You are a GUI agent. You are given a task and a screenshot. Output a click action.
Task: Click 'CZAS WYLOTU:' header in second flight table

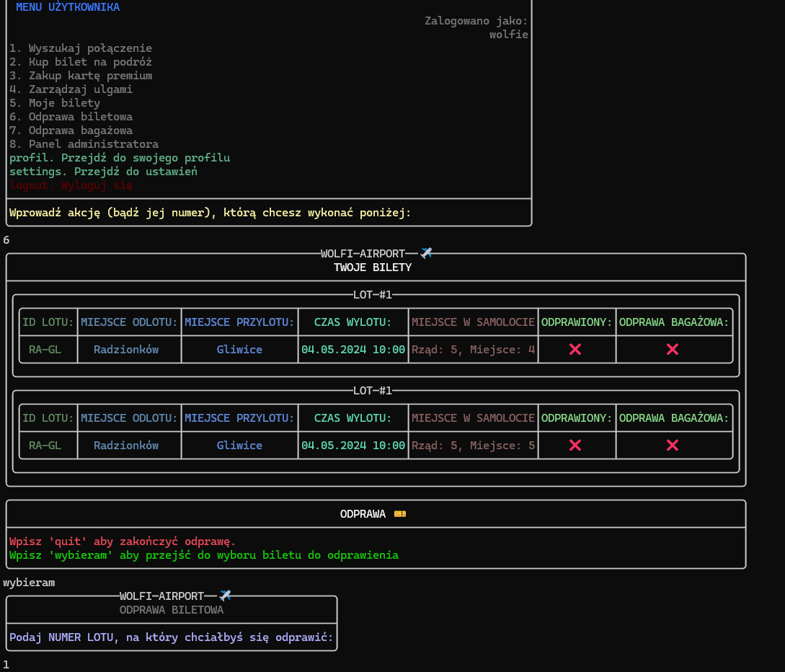tap(352, 417)
